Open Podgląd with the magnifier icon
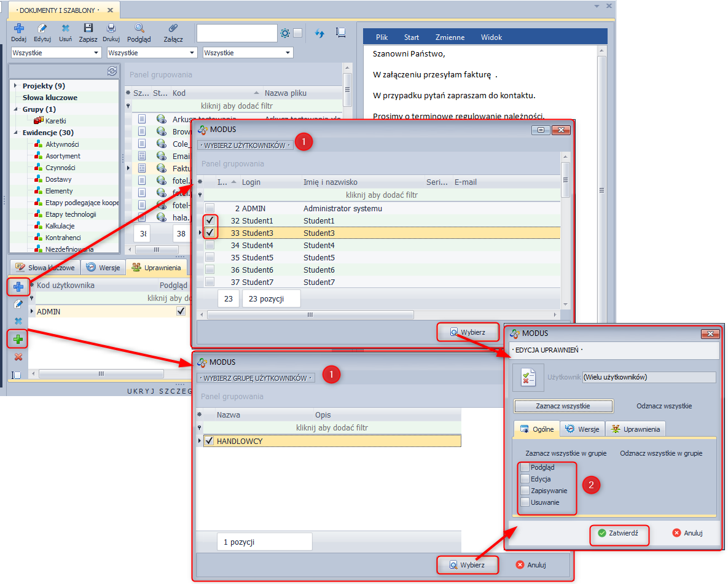Screen dimensions: 728x584 point(139,28)
